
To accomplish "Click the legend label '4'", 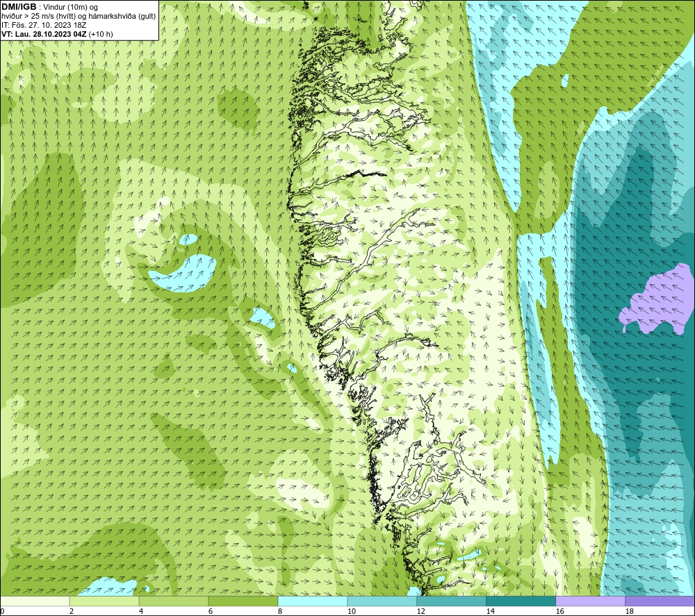I will click(141, 612).
